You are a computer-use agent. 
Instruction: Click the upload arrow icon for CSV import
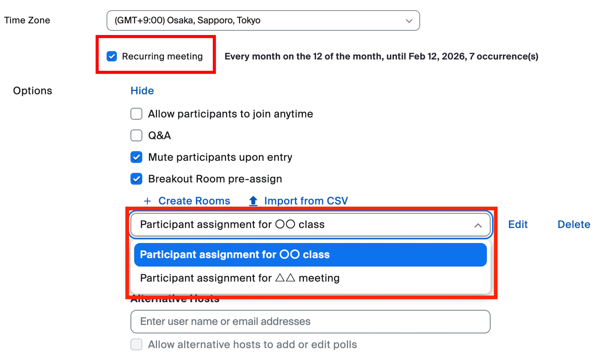(x=253, y=201)
